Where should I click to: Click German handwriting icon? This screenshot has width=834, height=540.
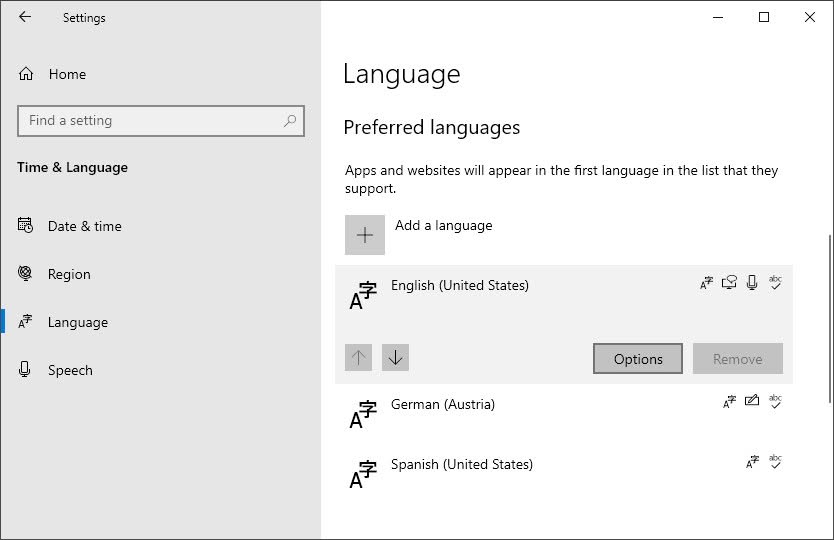(x=752, y=401)
